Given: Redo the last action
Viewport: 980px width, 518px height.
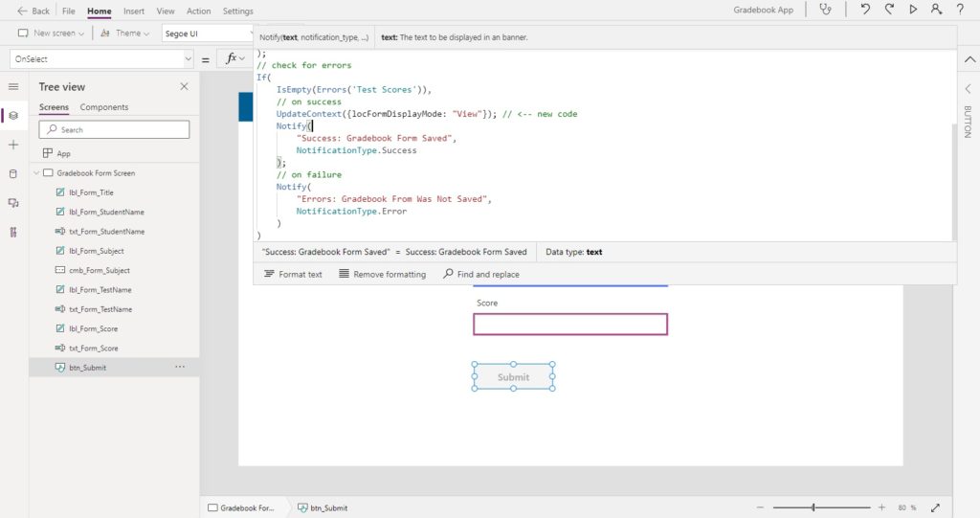Looking at the screenshot, I should [889, 10].
